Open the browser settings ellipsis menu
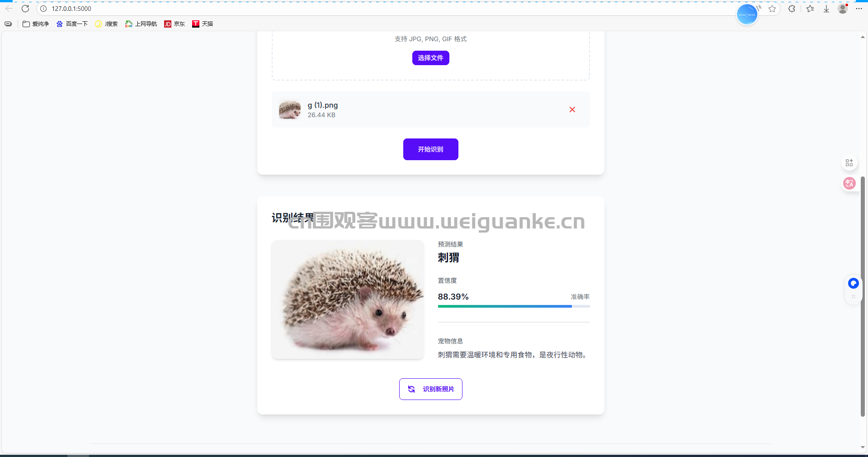868x457 pixels. pos(859,9)
